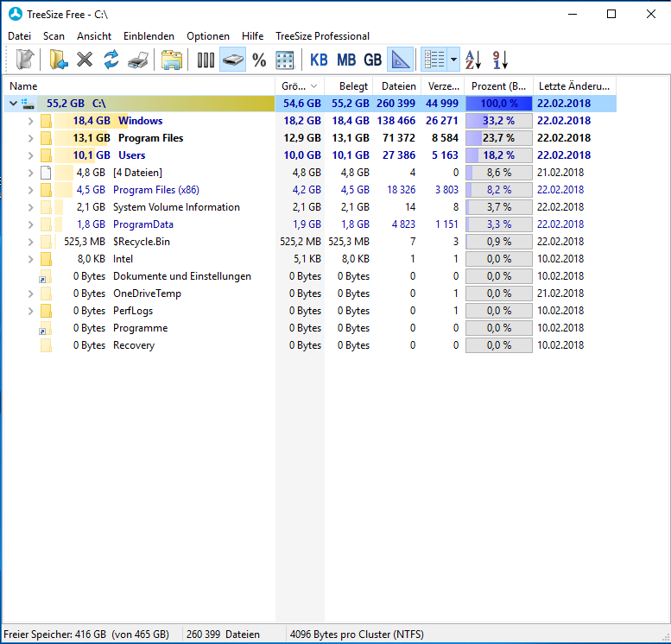Click the stop scan X icon
The height and width of the screenshot is (644, 671).
(x=85, y=60)
